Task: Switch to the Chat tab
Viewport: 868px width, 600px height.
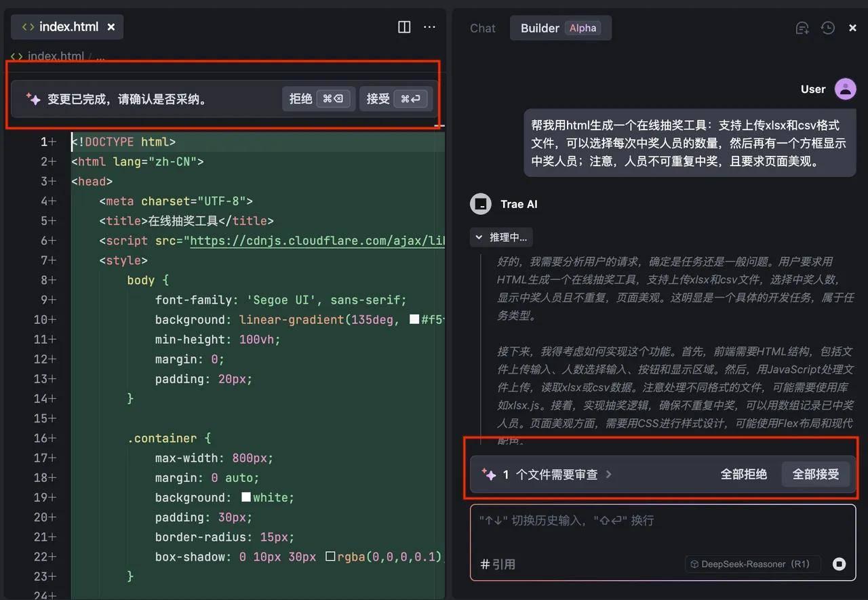Action: pos(482,28)
